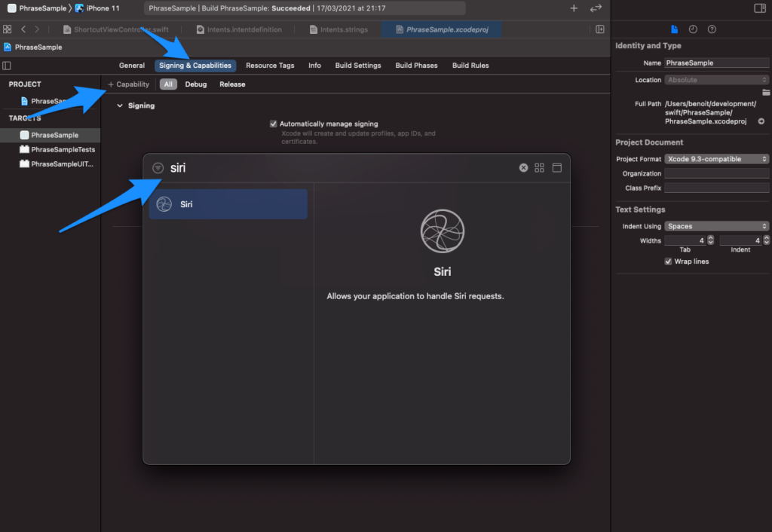Choose location folder icon in inspector

(x=766, y=93)
